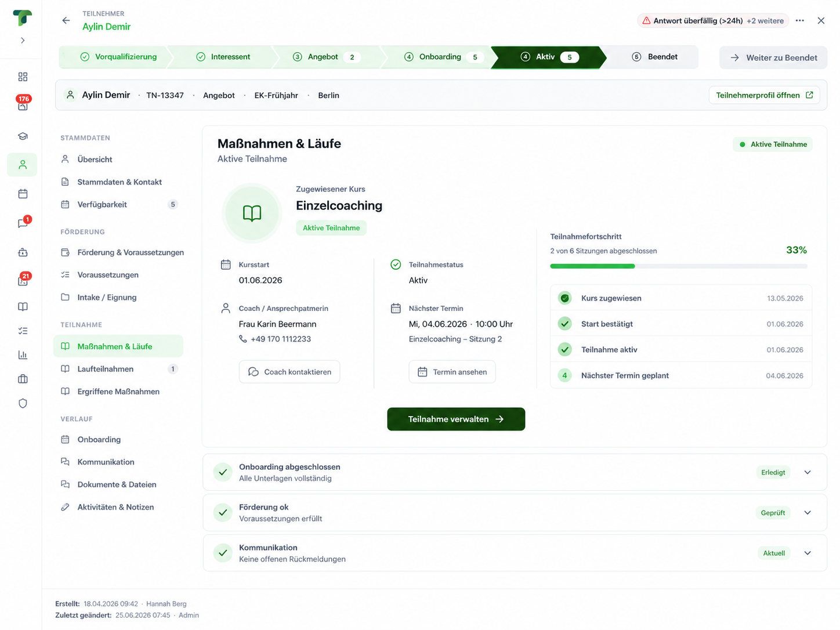Click the Teilnahmefortschritt progress bar
Screen dimensions: 840x630
point(679,266)
